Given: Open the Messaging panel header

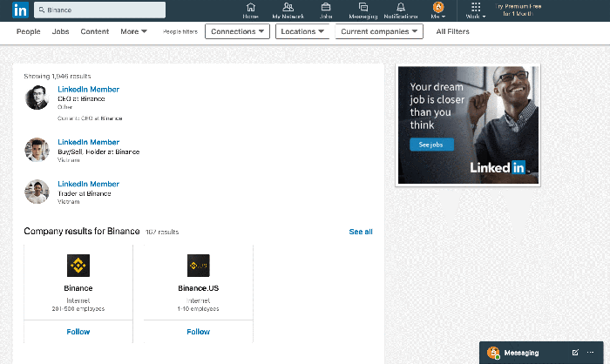Looking at the screenshot, I should point(541,353).
